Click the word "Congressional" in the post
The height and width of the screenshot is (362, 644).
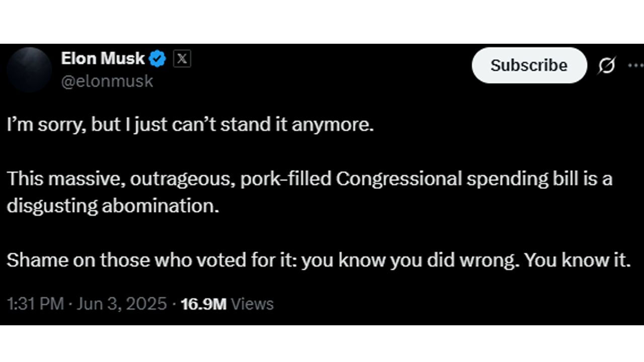[398, 179]
